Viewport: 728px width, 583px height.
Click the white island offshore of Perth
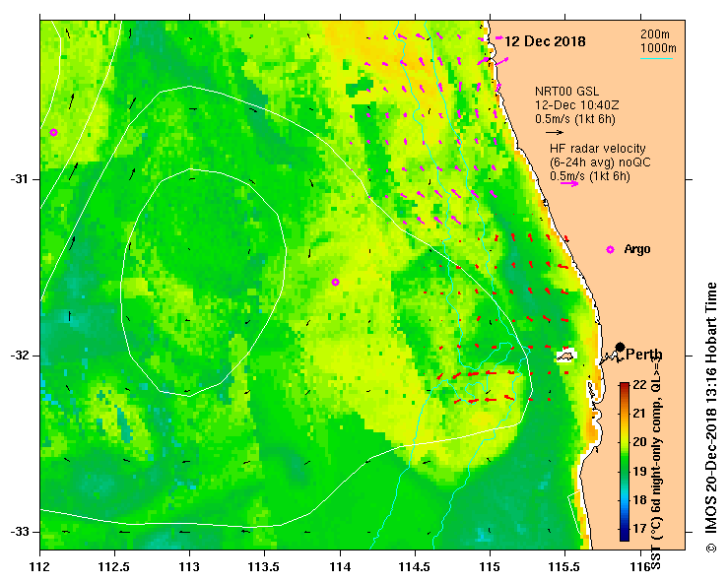coord(566,356)
